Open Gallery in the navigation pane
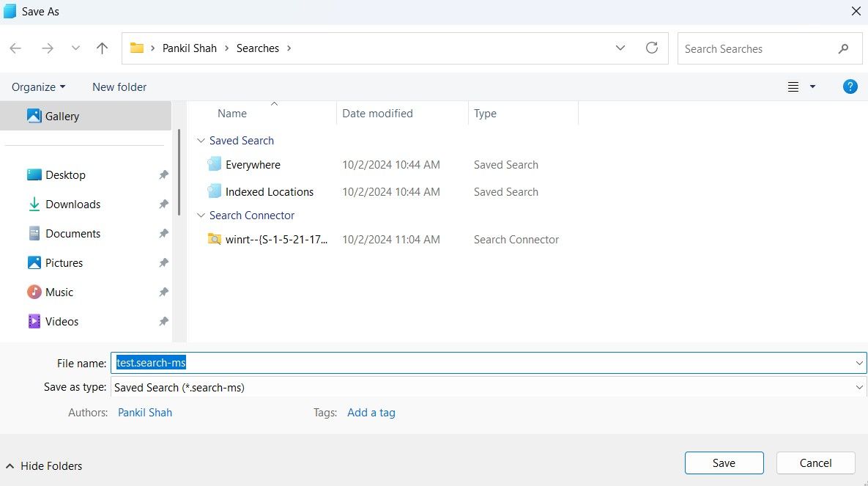 [x=62, y=116]
